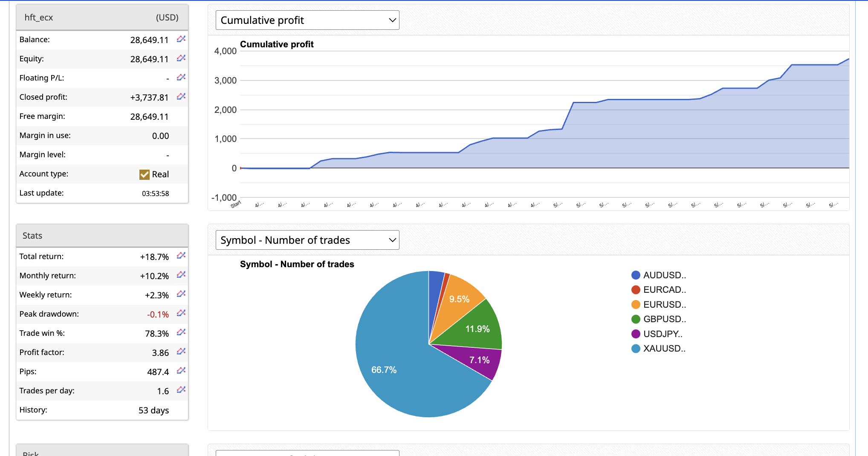
Task: Open the Symbol - Number of trades dropdown
Action: click(307, 240)
